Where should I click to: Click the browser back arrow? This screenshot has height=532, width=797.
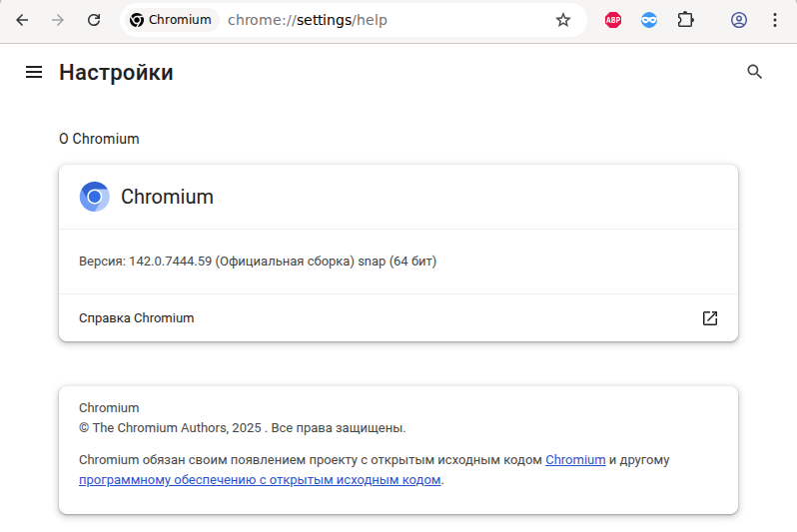coord(22,20)
